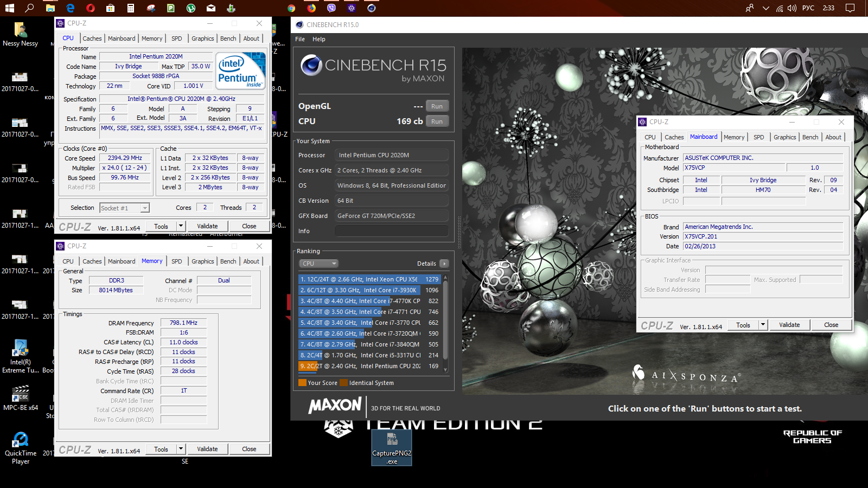The height and width of the screenshot is (488, 868).
Task: Expand Tools arrow in top-left CPU-Z window
Action: click(181, 226)
